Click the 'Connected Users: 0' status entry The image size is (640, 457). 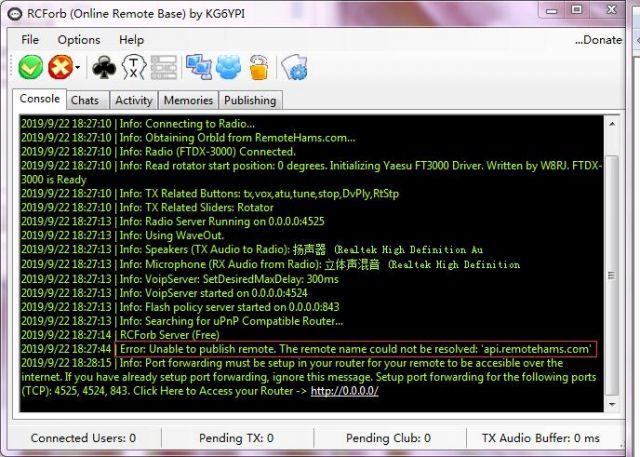83,438
